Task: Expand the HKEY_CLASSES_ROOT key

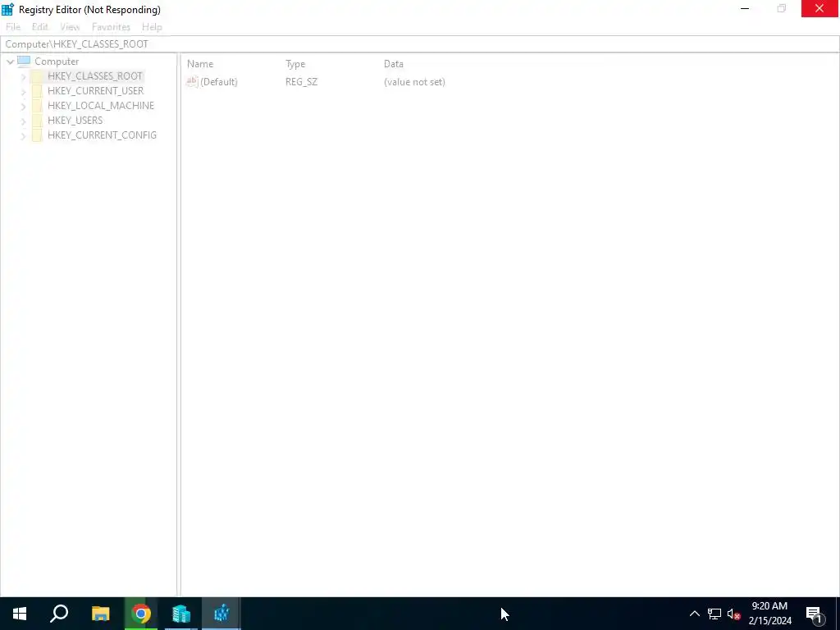Action: coord(24,76)
